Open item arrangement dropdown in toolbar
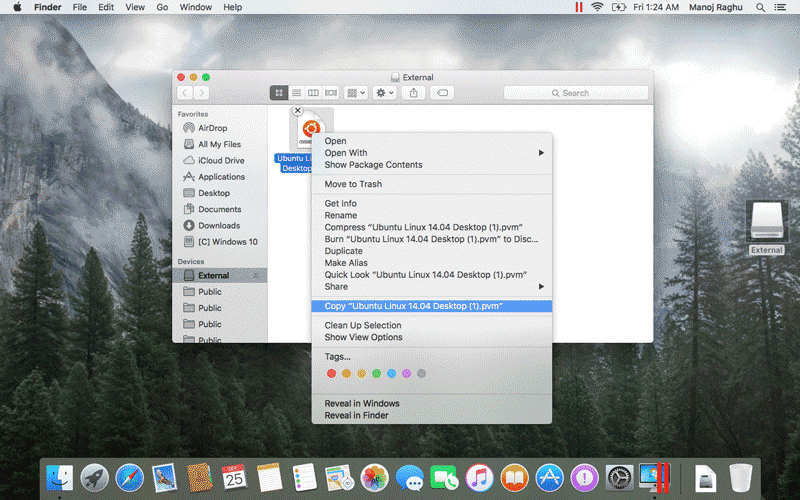The image size is (800, 500). [x=356, y=93]
